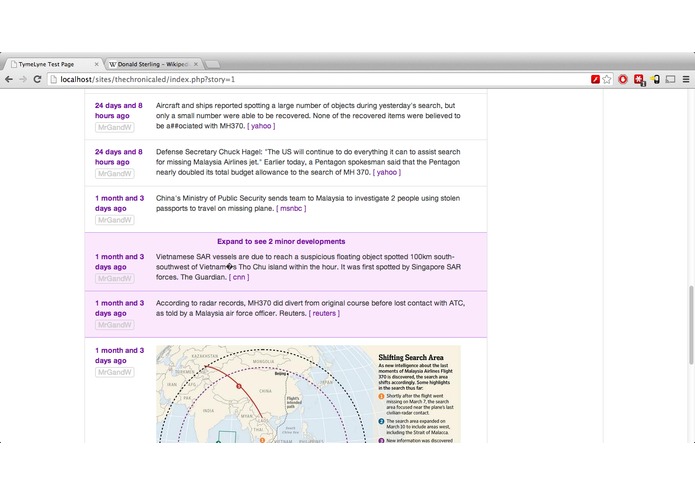Reload the page with the refresh icon
The height and width of the screenshot is (494, 695).
tap(37, 79)
